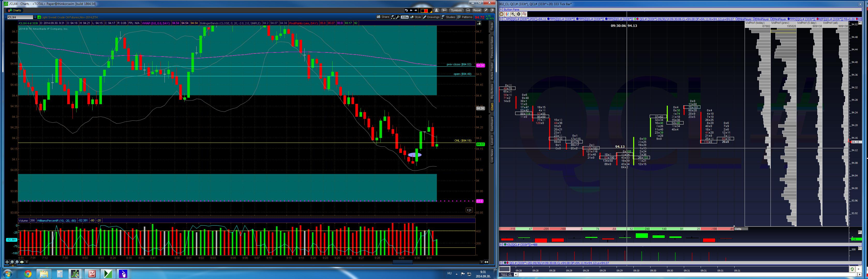Open the Big Buttons side tab
Screen dimensions: 868x279
tap(492, 91)
